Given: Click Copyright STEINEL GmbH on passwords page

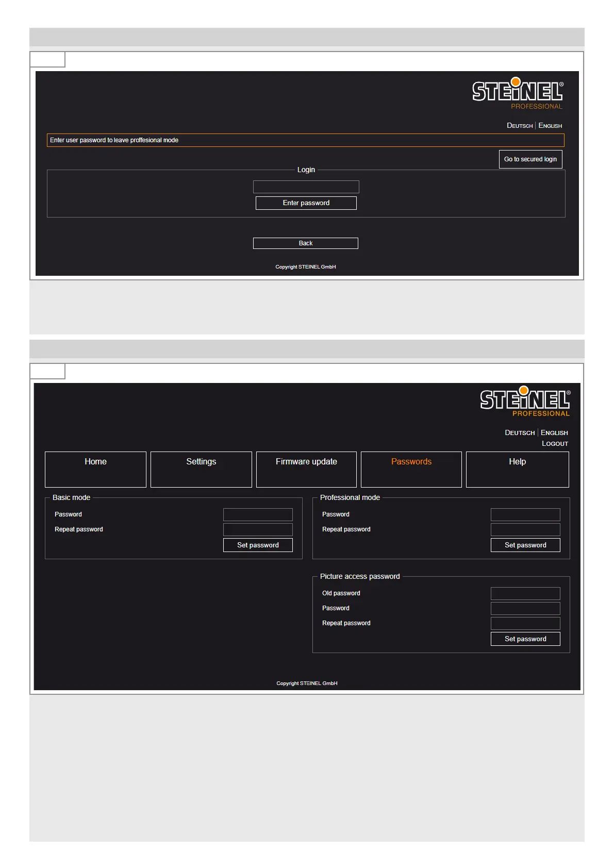Looking at the screenshot, I should click(x=307, y=683).
